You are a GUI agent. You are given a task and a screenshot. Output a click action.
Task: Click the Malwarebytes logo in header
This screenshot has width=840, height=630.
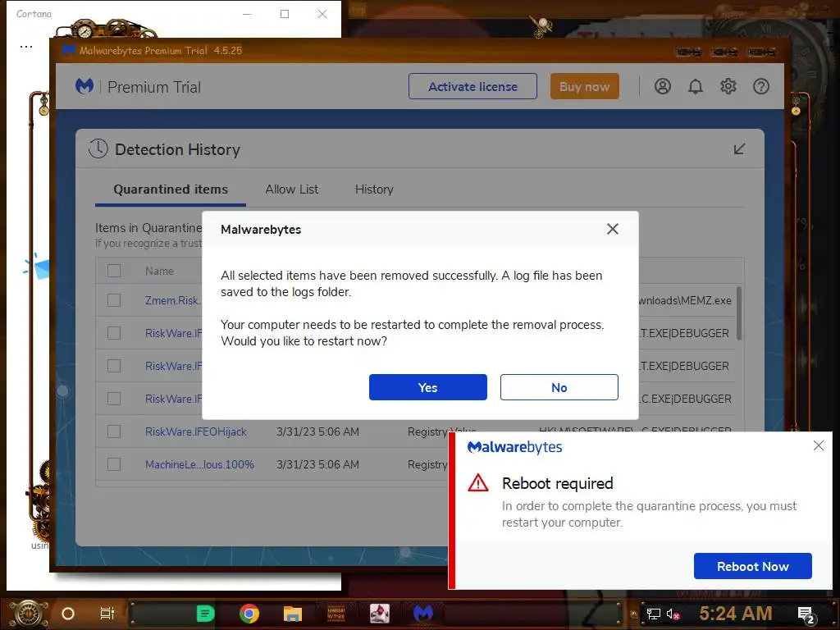(84, 86)
